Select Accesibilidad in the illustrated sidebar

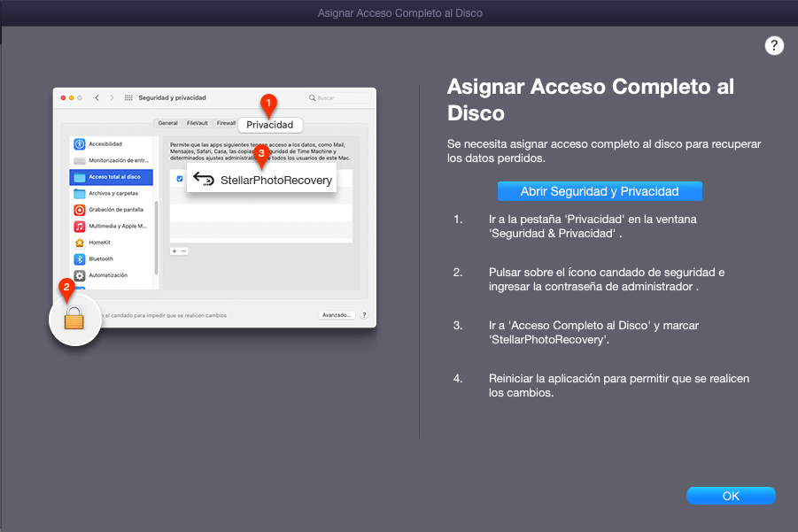[x=111, y=144]
